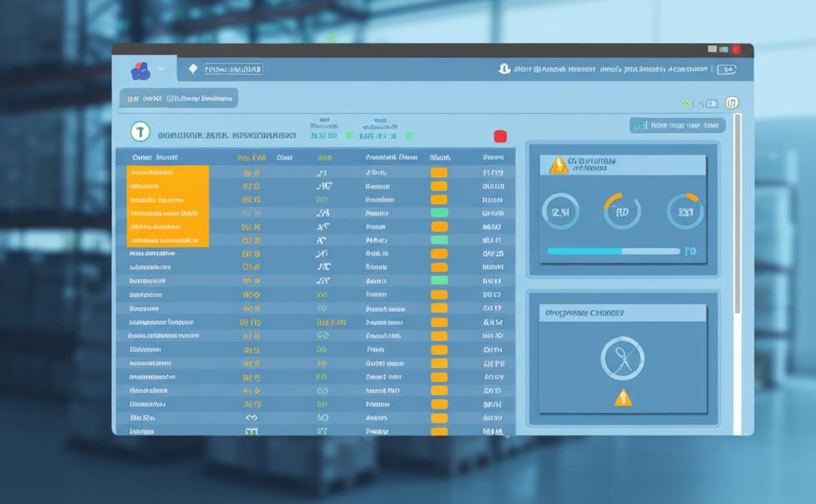Select the rounded tab below the app logo

tap(178, 98)
